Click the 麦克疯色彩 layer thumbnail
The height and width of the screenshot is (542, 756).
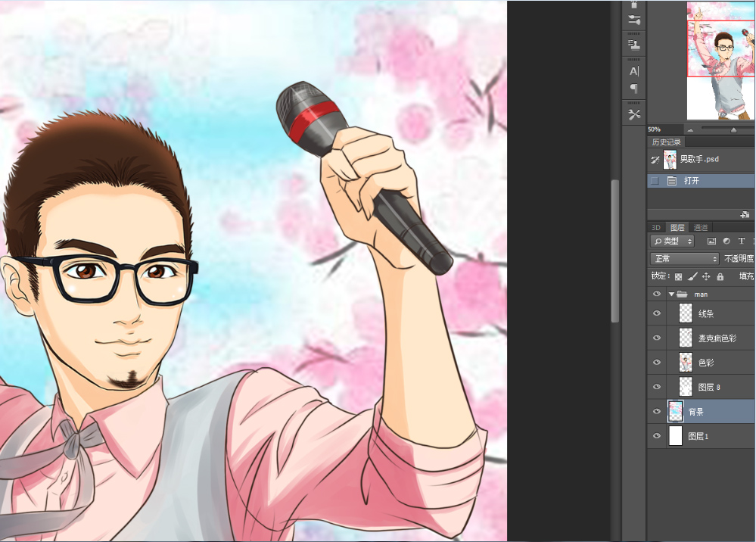pyautogui.click(x=686, y=338)
